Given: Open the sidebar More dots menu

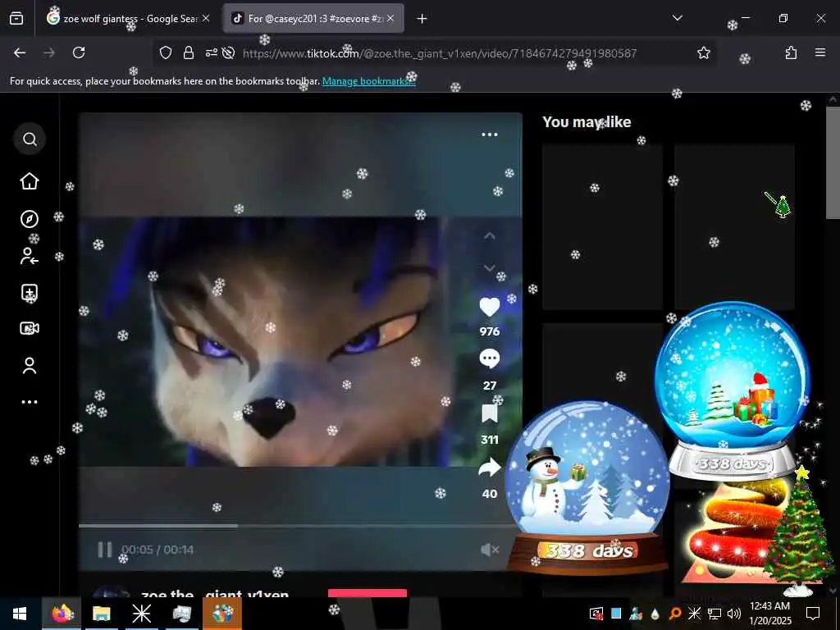Looking at the screenshot, I should coord(30,402).
